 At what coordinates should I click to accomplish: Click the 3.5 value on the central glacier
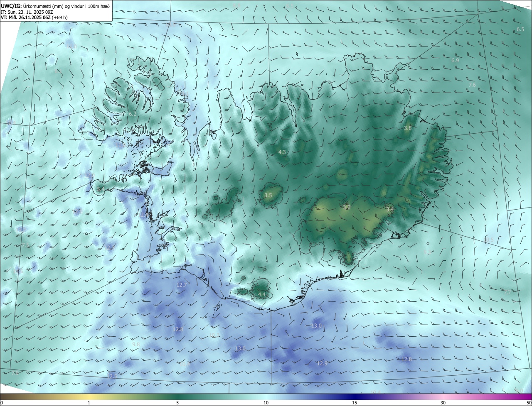click(268, 195)
